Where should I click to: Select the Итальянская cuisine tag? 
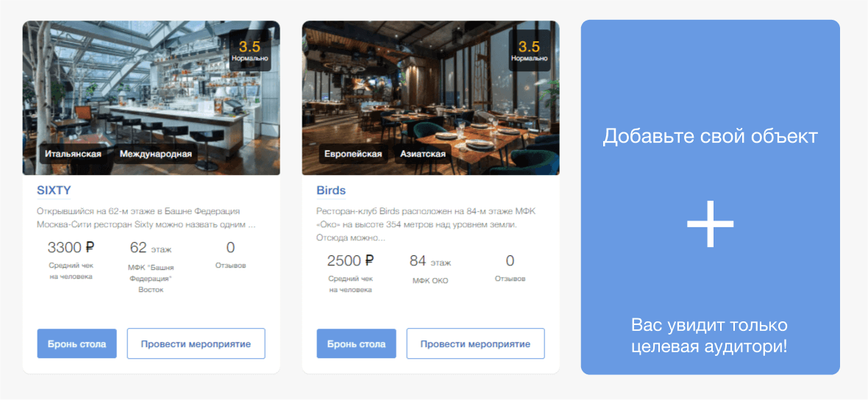pos(73,154)
